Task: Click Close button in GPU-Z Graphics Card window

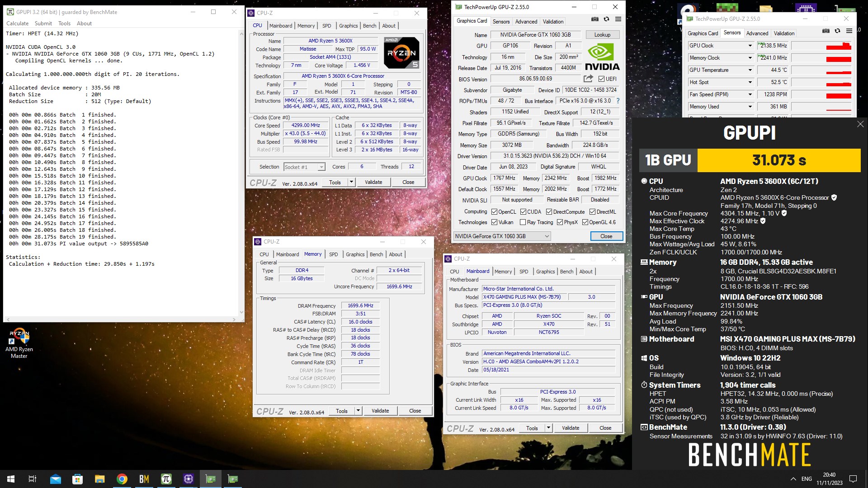Action: click(x=606, y=236)
